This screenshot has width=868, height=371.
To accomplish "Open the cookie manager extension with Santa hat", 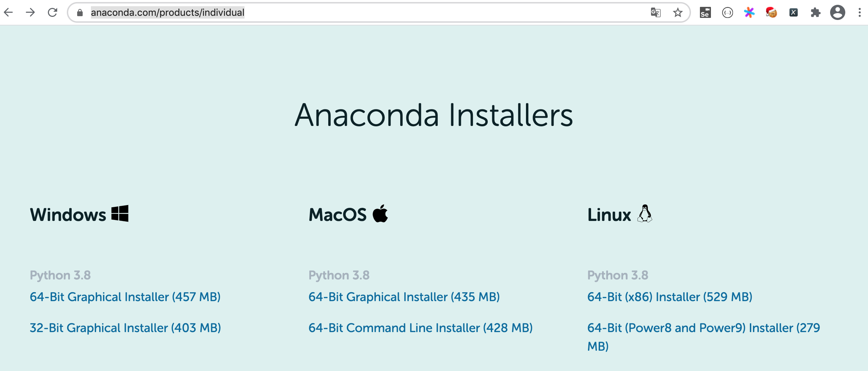I will (x=772, y=13).
